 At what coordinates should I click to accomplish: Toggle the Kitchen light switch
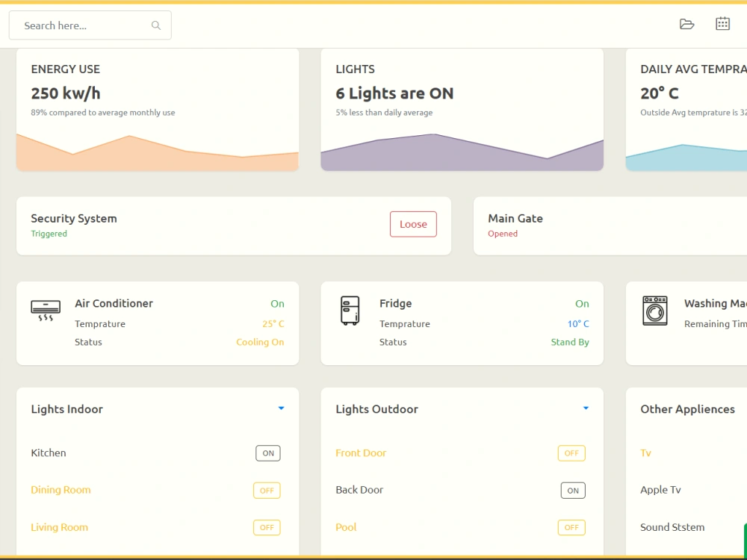[267, 452]
